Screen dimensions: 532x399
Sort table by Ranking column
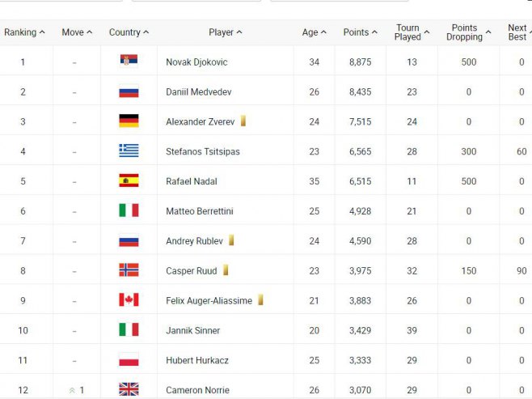tap(24, 32)
